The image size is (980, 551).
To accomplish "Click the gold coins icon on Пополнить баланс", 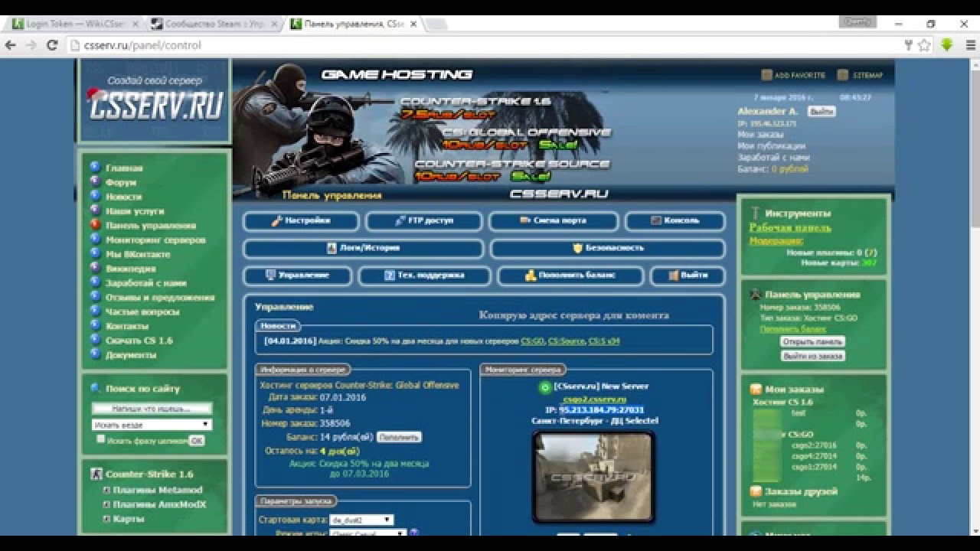I will [530, 275].
